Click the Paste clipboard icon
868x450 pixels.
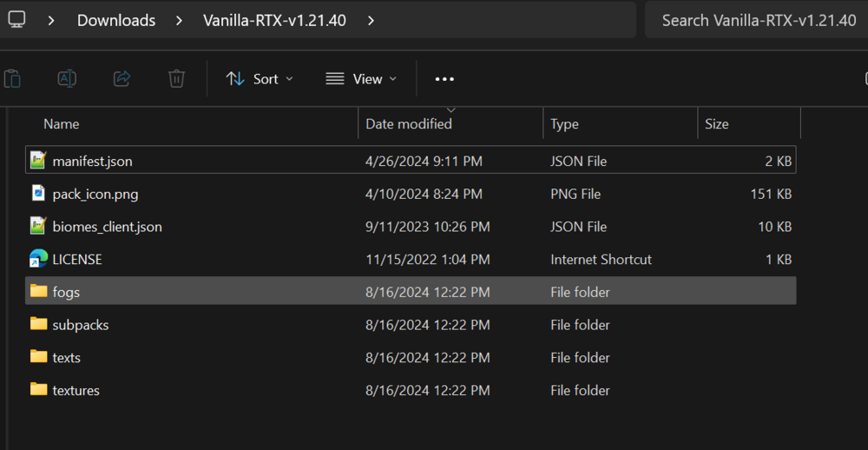[x=12, y=79]
